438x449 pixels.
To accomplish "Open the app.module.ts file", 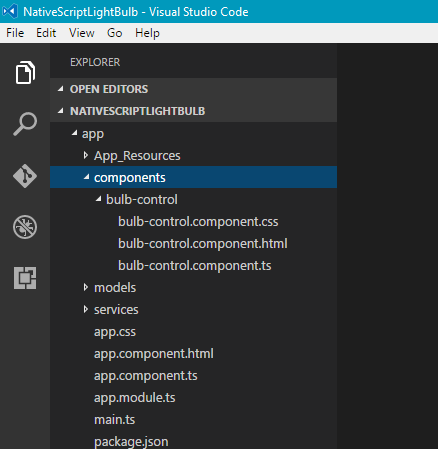I will [135, 398].
